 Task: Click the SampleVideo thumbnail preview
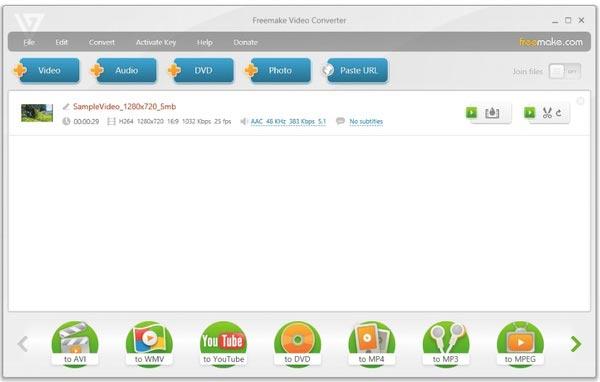pyautogui.click(x=37, y=113)
